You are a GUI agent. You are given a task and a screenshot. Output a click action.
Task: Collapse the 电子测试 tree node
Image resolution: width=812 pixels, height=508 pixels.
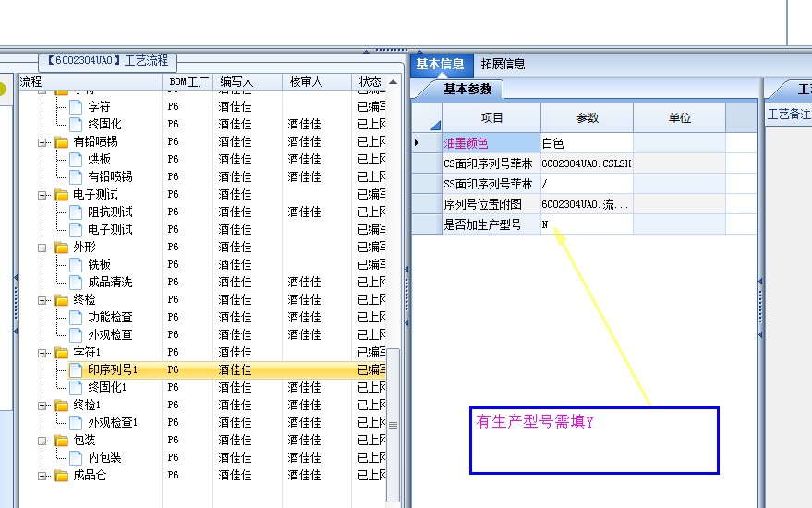pyautogui.click(x=42, y=195)
